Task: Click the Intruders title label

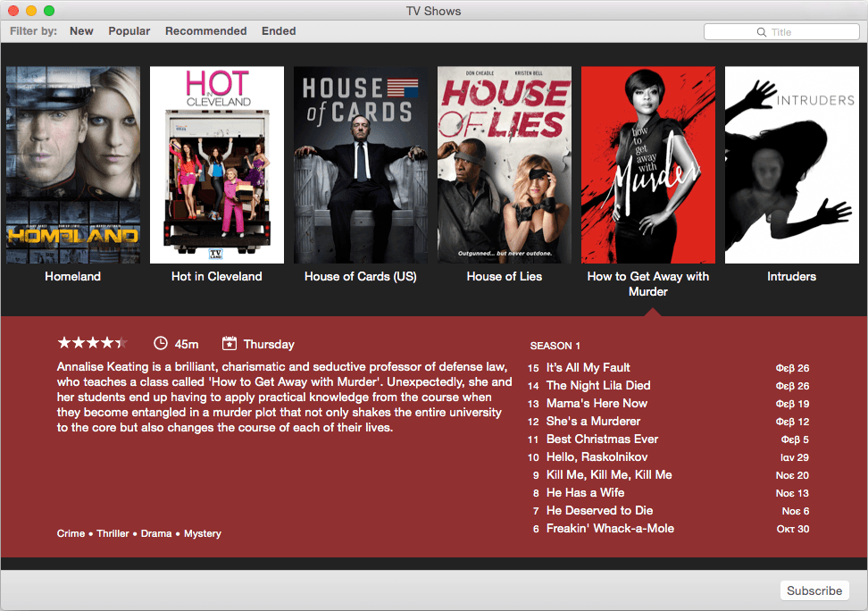Action: 791,276
